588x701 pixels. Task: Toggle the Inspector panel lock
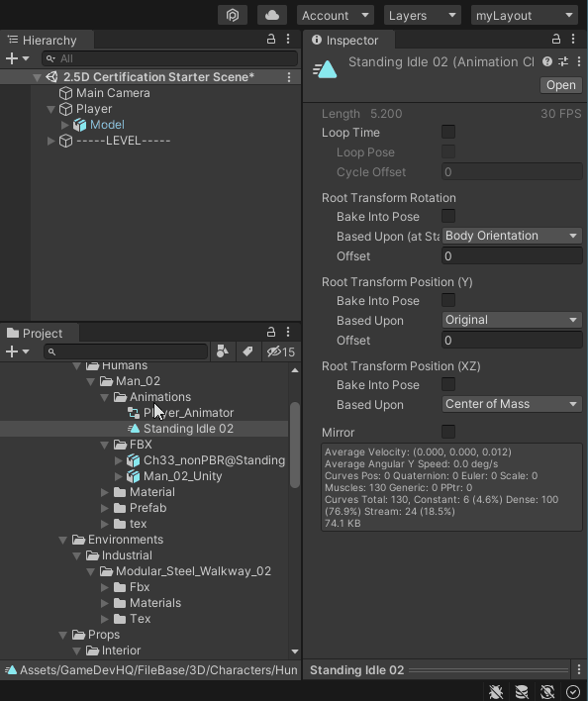pos(556,40)
